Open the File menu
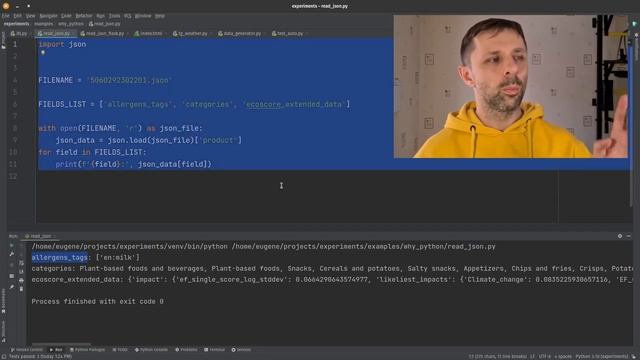640x360 pixels. [x=5, y=16]
